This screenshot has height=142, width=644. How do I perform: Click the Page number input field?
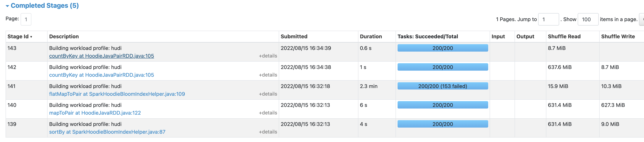(x=26, y=19)
